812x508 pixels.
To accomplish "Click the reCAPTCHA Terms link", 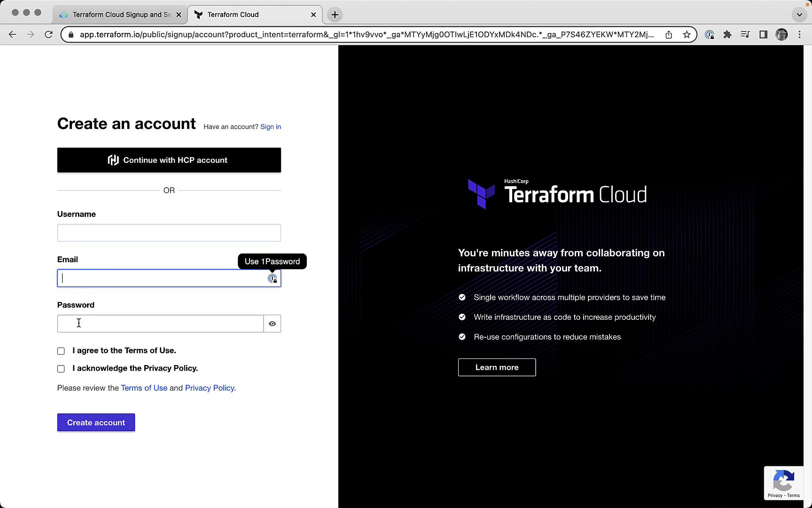I will click(793, 495).
